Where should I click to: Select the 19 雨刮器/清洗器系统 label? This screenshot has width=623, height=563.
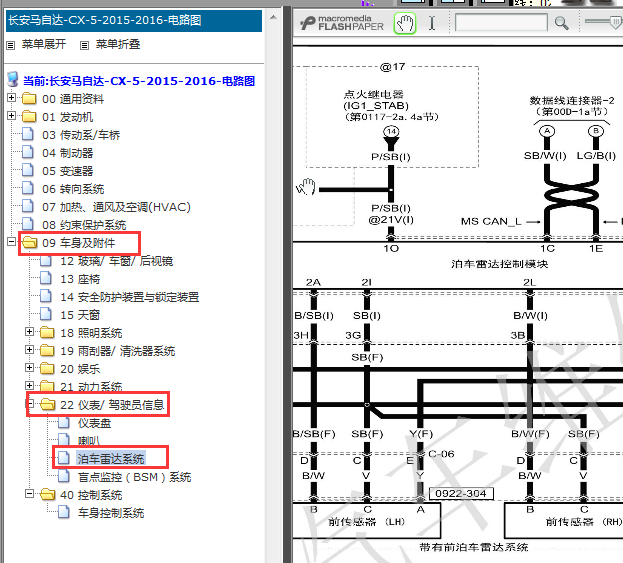pyautogui.click(x=118, y=351)
